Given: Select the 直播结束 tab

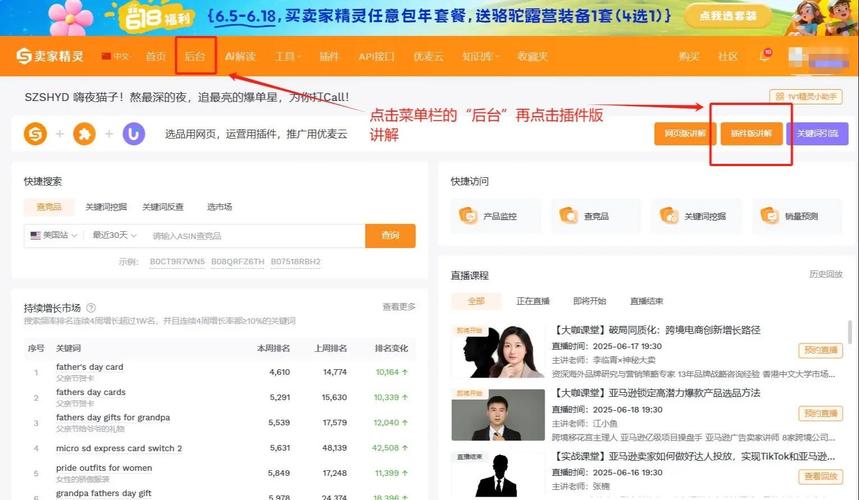Looking at the screenshot, I should tap(646, 301).
